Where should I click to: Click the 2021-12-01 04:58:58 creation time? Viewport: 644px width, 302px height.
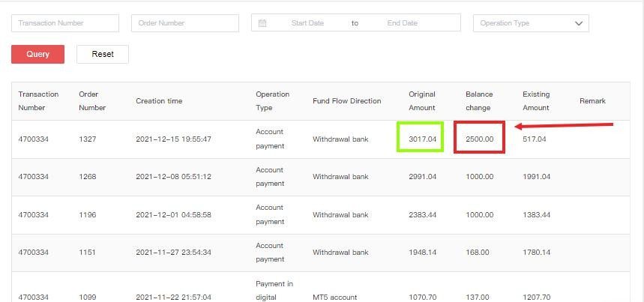(173, 215)
